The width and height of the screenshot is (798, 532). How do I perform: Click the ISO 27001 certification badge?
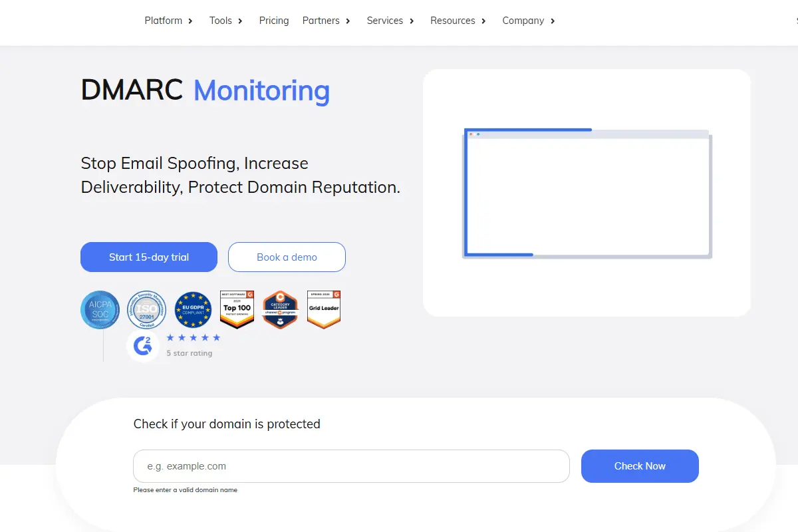tap(146, 310)
